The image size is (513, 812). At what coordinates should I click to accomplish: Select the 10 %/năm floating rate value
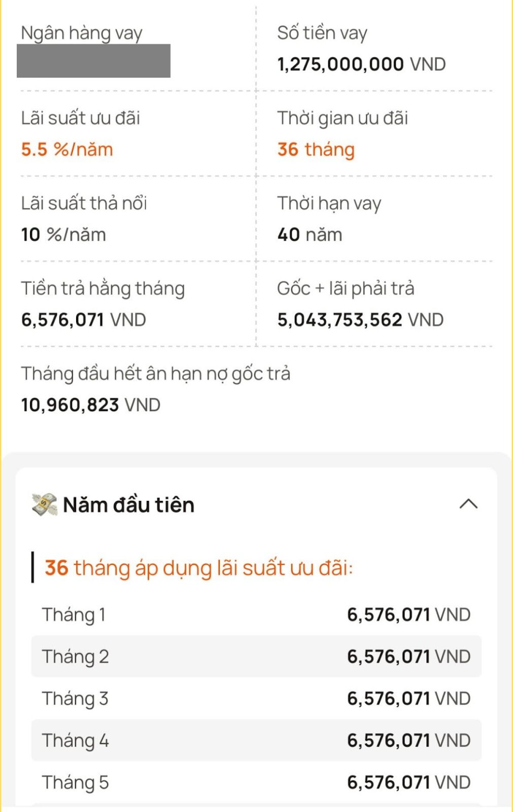[x=63, y=235]
